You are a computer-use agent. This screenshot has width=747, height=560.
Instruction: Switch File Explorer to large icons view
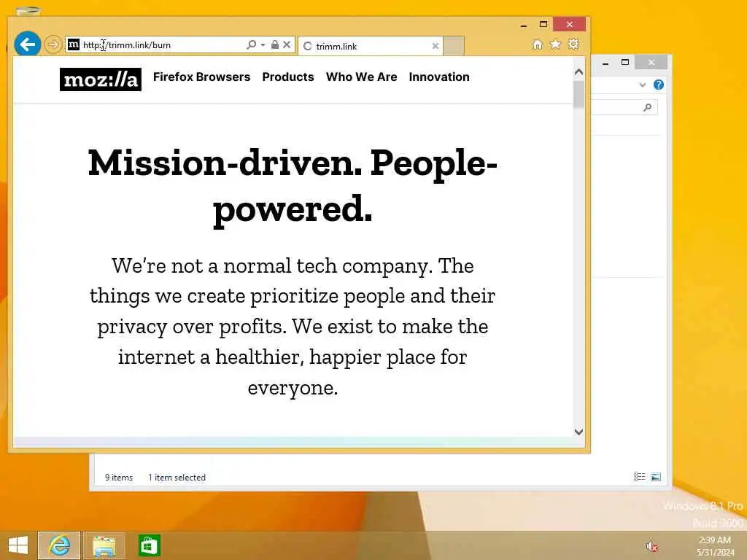click(x=656, y=477)
